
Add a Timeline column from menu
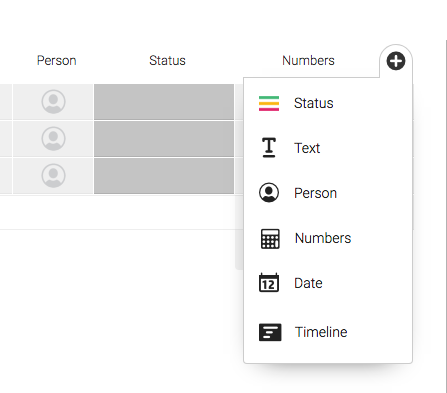pyautogui.click(x=321, y=332)
